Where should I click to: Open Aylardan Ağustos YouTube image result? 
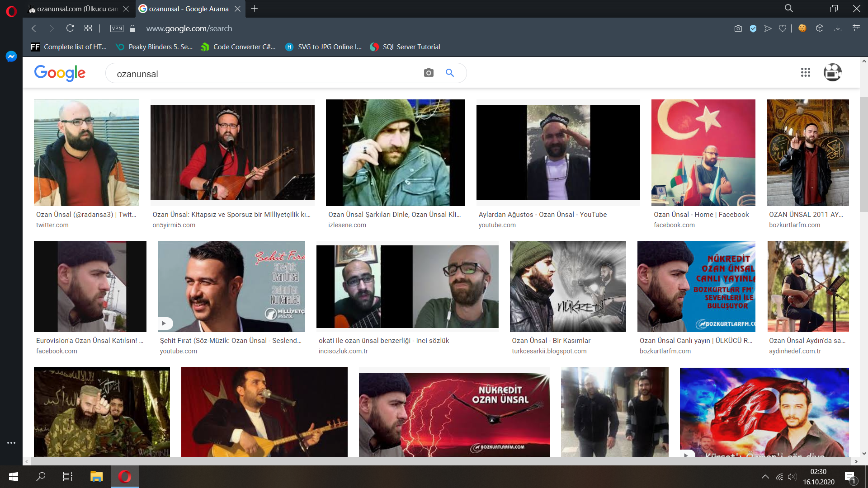[x=558, y=153]
